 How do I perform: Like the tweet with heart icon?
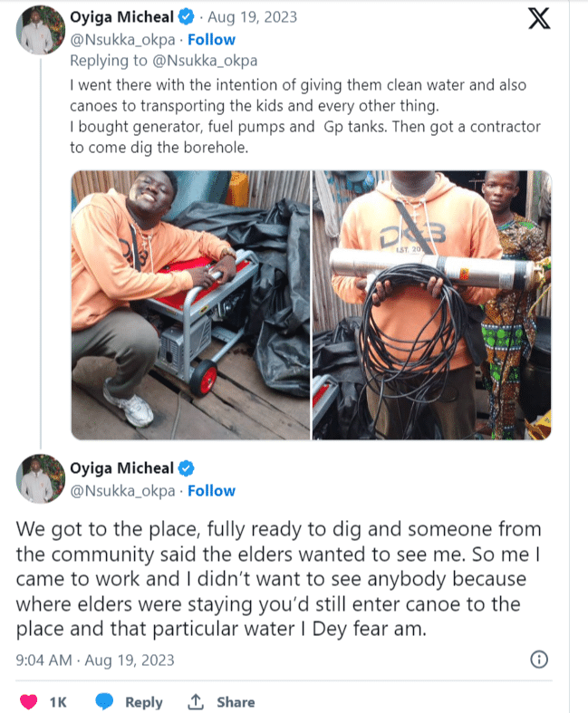pyautogui.click(x=29, y=701)
